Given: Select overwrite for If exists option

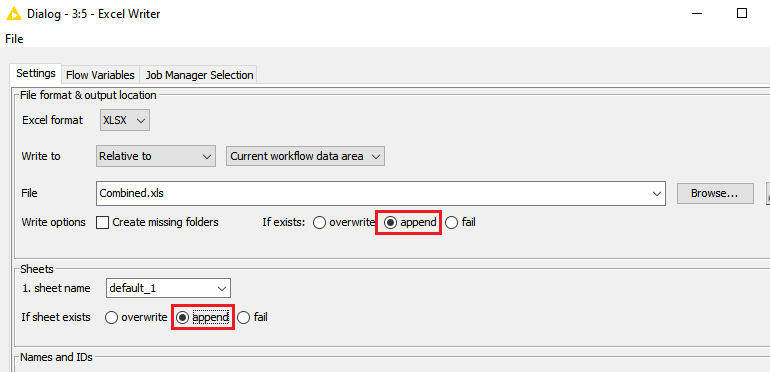Looking at the screenshot, I should tap(320, 223).
